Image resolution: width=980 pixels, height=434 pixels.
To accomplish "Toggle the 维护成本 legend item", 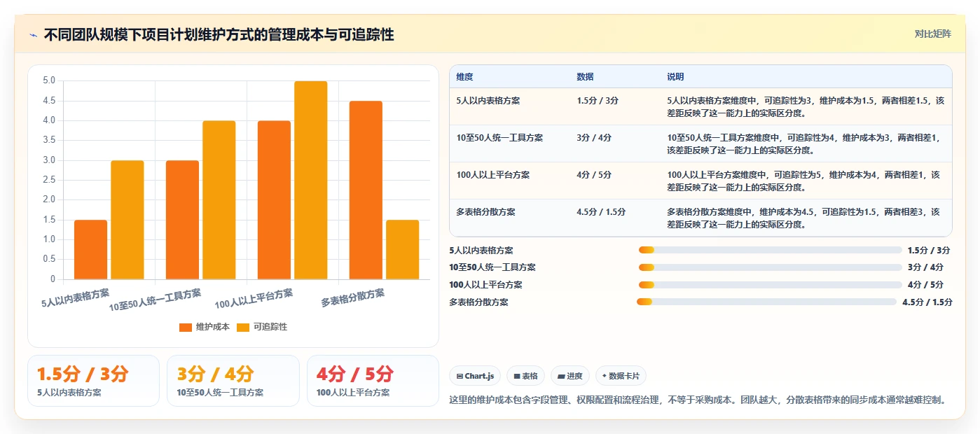I will pyautogui.click(x=205, y=327).
